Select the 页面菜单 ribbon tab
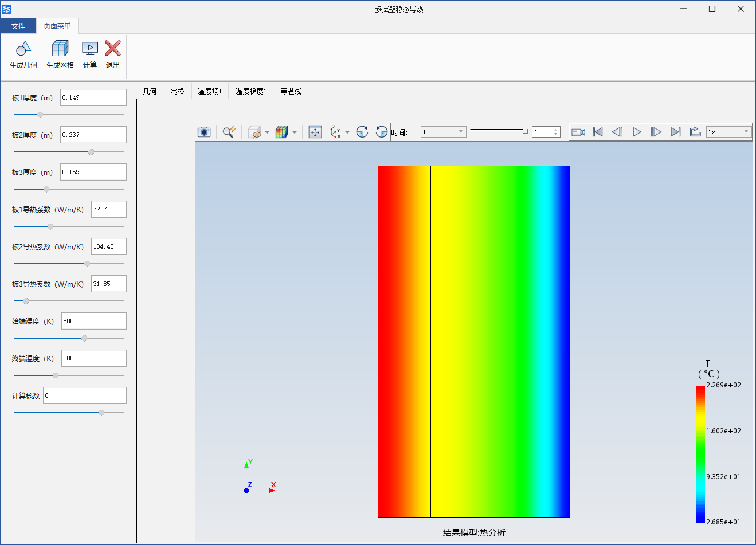This screenshot has height=545, width=756. (x=57, y=26)
